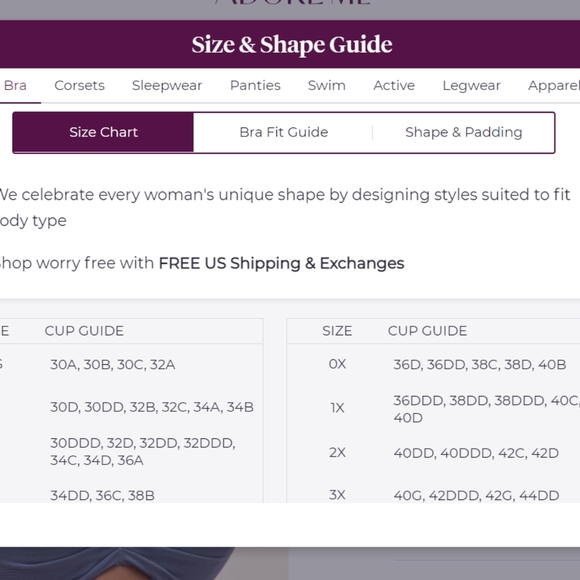Show the Bra Fit Guide section
Screen dimensions: 580x580
click(283, 132)
